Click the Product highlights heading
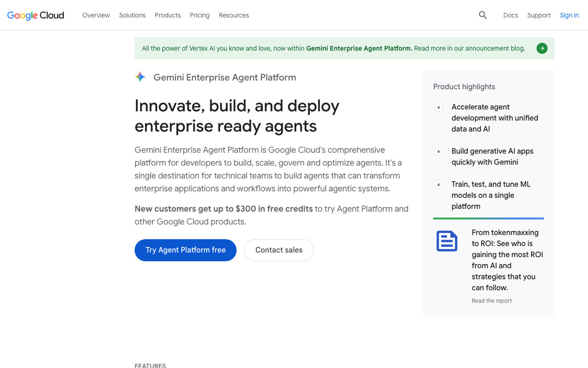This screenshot has width=588, height=368. click(464, 87)
